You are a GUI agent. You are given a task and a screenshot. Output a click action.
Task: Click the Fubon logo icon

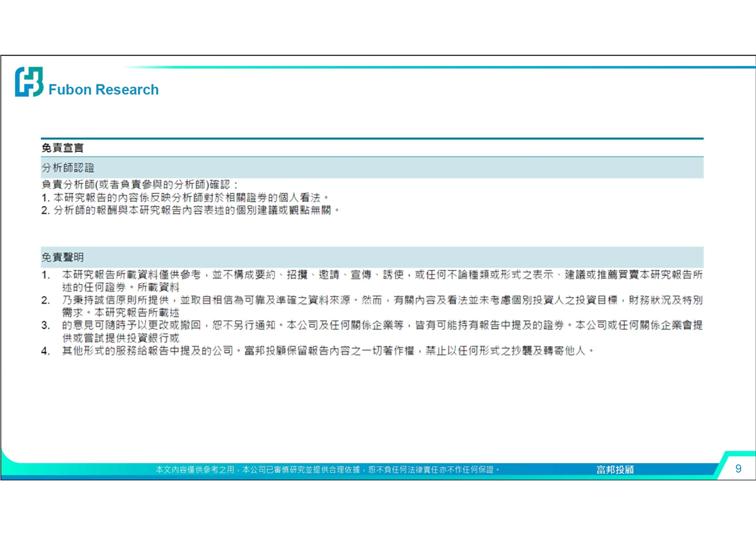(29, 82)
